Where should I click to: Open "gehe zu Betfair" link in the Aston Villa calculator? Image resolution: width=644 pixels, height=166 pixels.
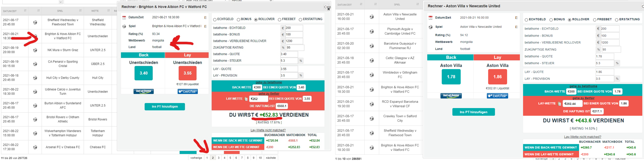click(583, 98)
